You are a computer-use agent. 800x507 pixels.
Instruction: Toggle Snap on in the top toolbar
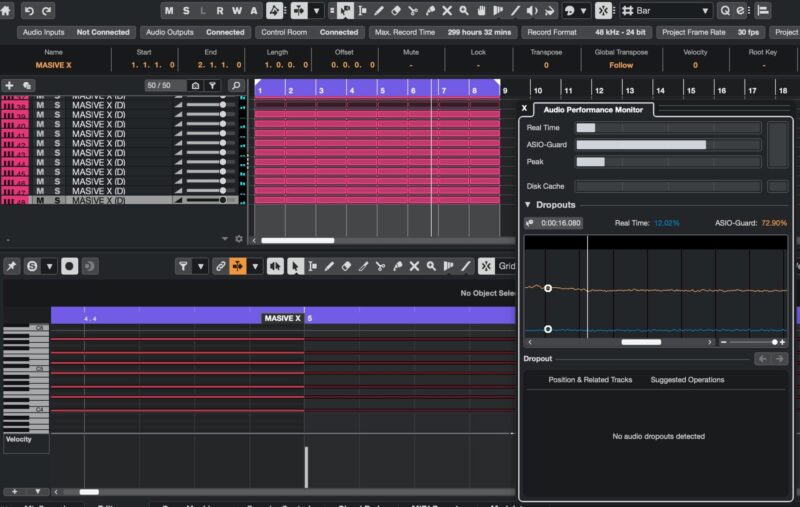pos(603,10)
